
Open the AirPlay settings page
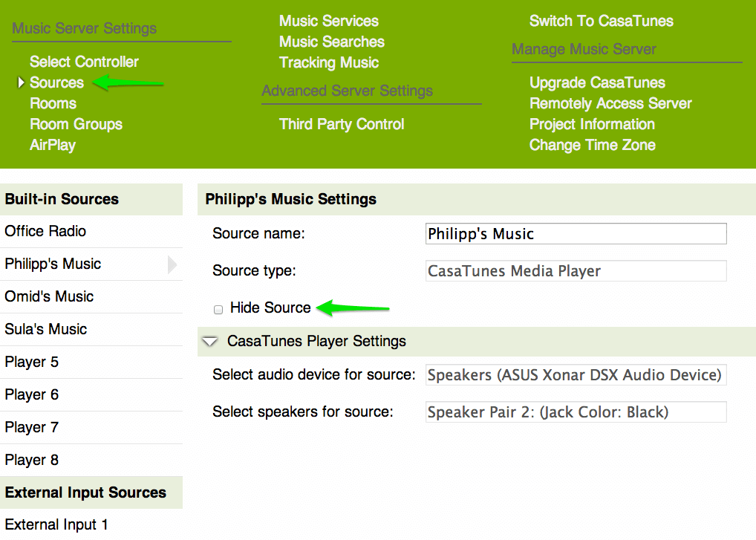[x=52, y=145]
